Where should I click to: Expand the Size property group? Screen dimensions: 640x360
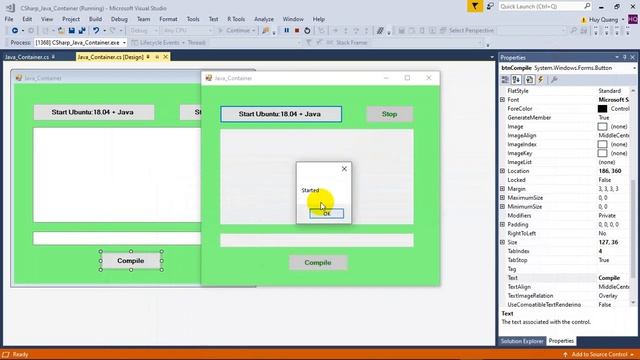pos(502,242)
